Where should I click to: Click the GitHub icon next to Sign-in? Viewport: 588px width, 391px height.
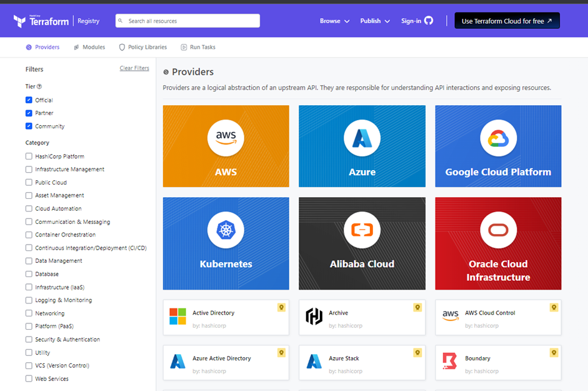click(429, 21)
